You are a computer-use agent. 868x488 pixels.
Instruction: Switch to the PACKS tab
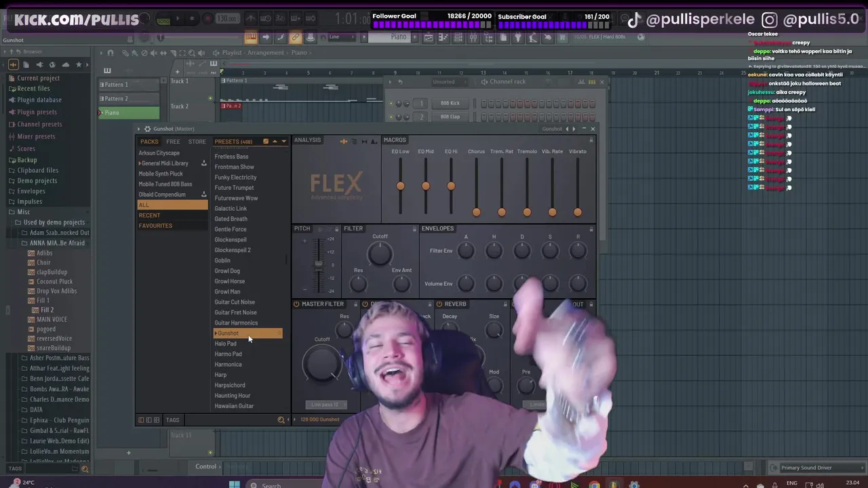tap(149, 142)
